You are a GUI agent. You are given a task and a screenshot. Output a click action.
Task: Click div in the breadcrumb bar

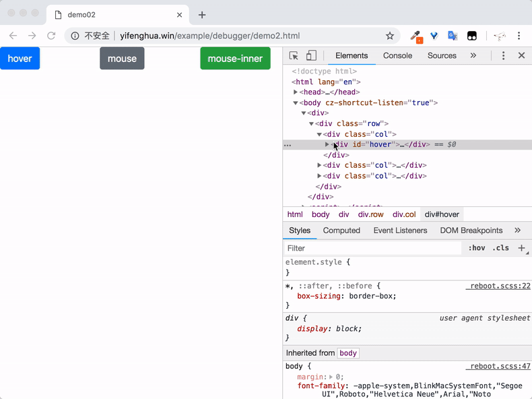pyautogui.click(x=343, y=214)
